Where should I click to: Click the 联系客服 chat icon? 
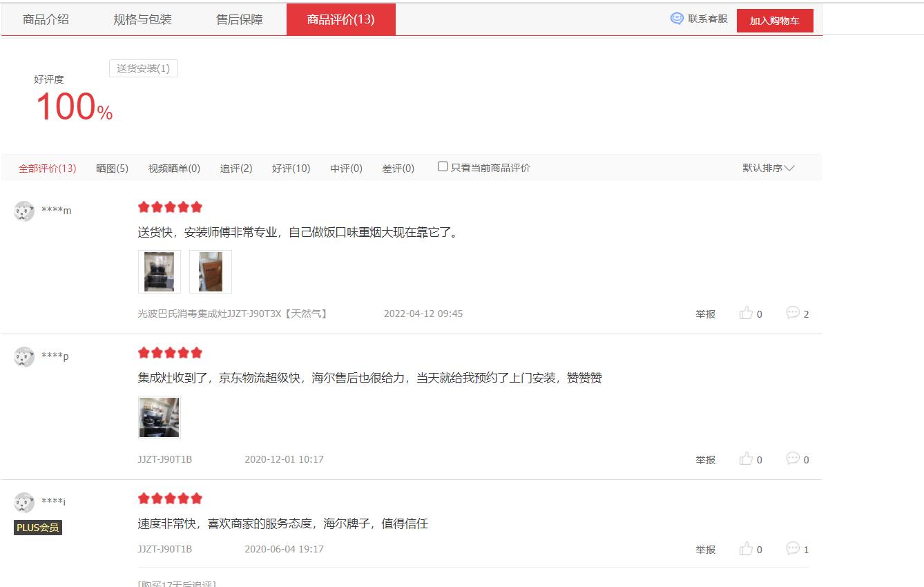pos(677,19)
